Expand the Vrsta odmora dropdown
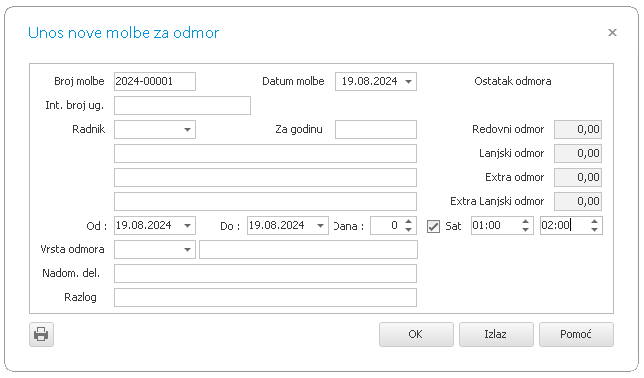The height and width of the screenshot is (378, 644). coord(187,249)
